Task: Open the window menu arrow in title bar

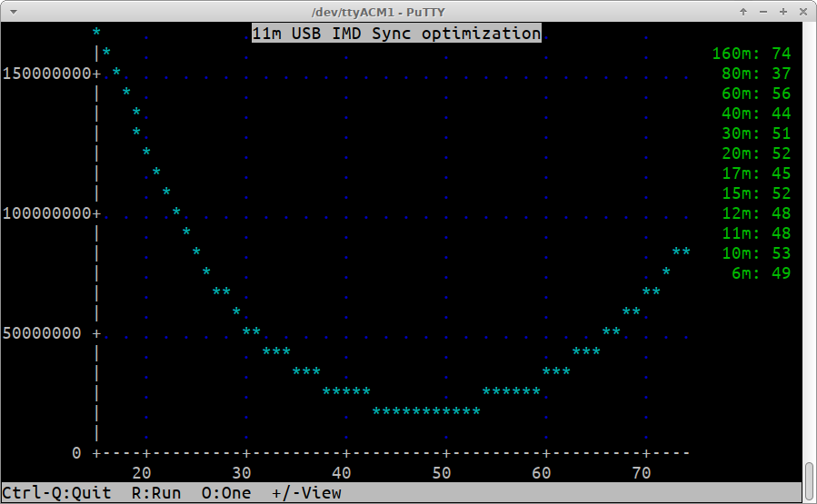Action: tap(11, 11)
